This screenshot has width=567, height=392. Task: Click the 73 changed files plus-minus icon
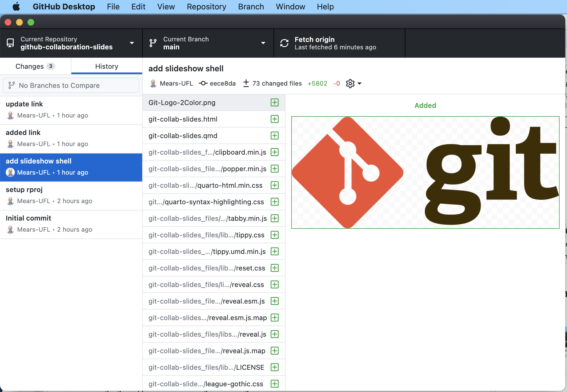point(246,83)
